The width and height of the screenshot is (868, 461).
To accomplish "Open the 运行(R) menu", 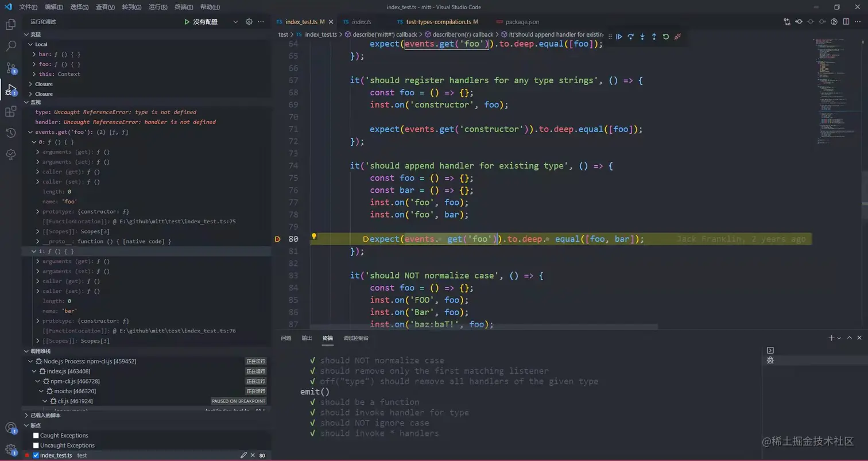I will click(158, 7).
